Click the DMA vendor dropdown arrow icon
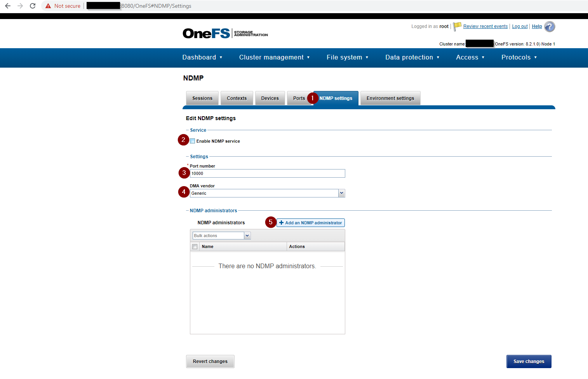This screenshot has height=379, width=588. 341,193
